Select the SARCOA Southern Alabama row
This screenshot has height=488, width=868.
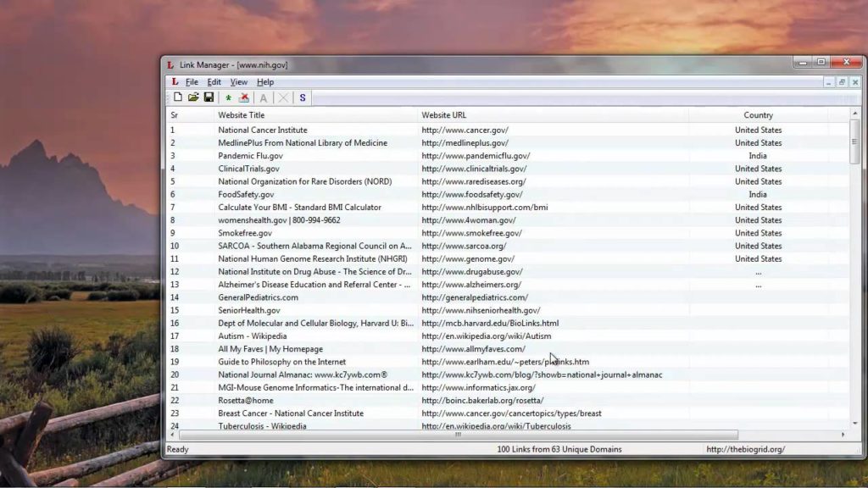coord(508,246)
